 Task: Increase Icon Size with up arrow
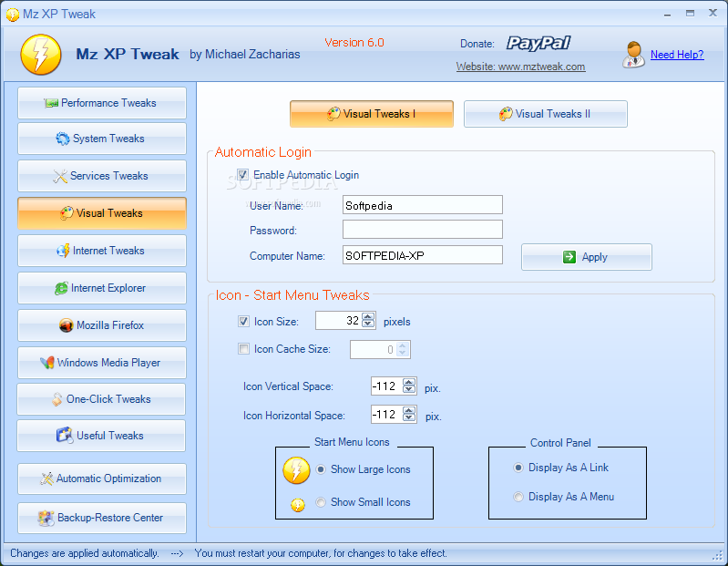pyautogui.click(x=368, y=317)
